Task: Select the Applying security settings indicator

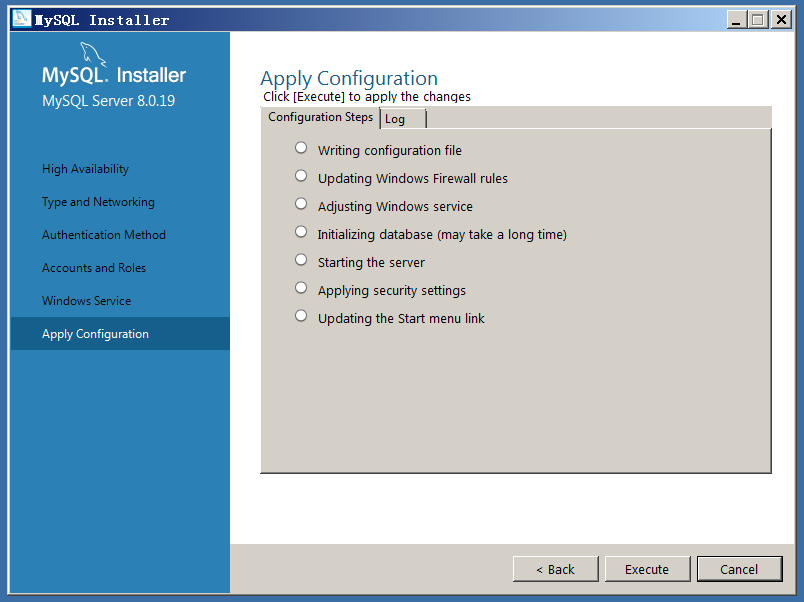Action: click(x=301, y=288)
